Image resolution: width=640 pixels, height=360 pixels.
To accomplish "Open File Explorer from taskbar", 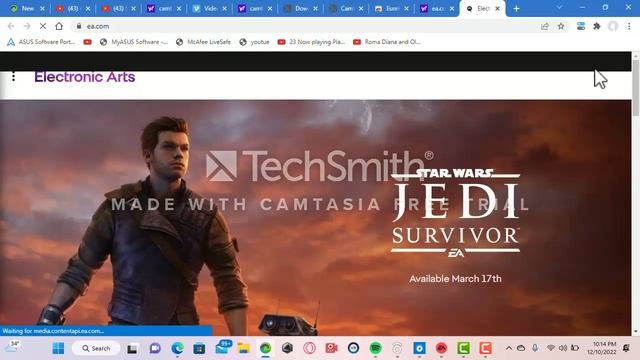I will point(244,348).
